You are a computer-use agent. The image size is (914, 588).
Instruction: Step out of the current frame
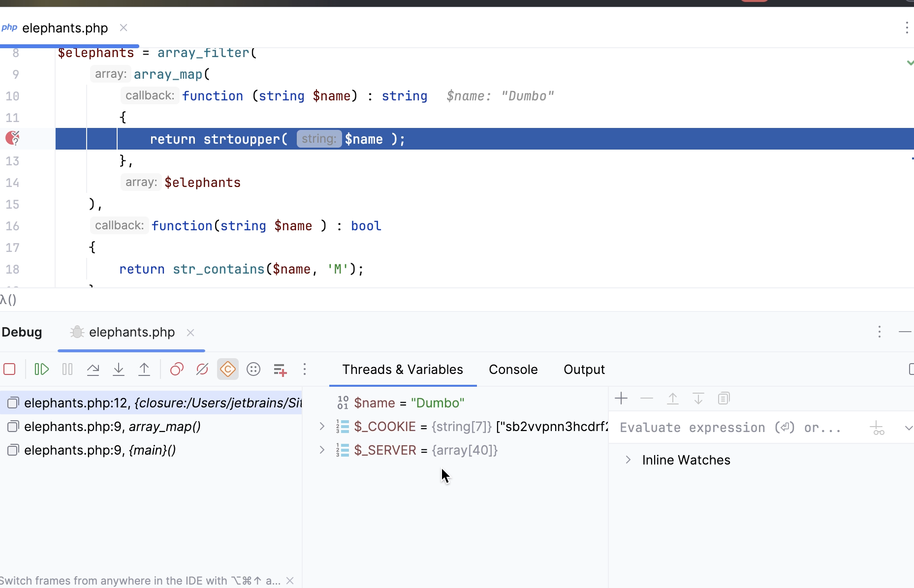pyautogui.click(x=144, y=369)
